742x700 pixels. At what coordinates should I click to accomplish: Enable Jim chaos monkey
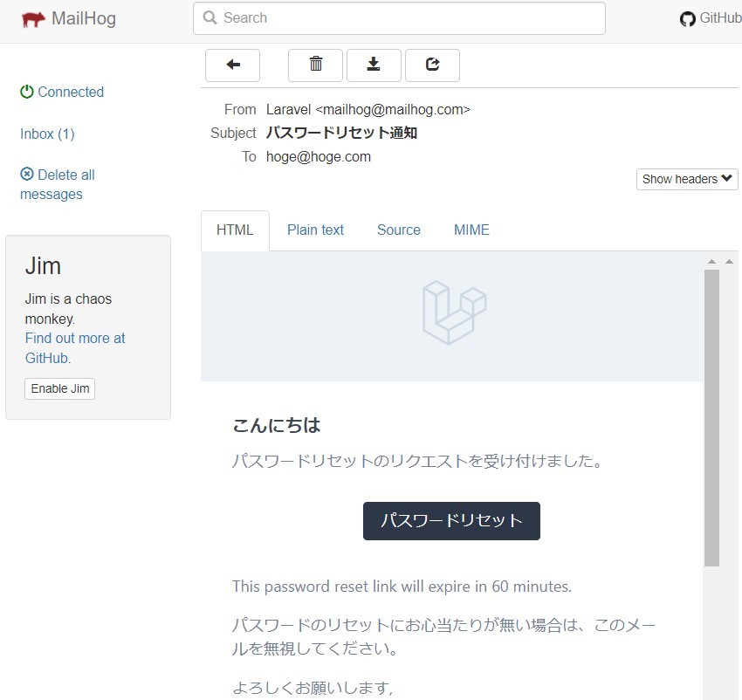click(59, 388)
